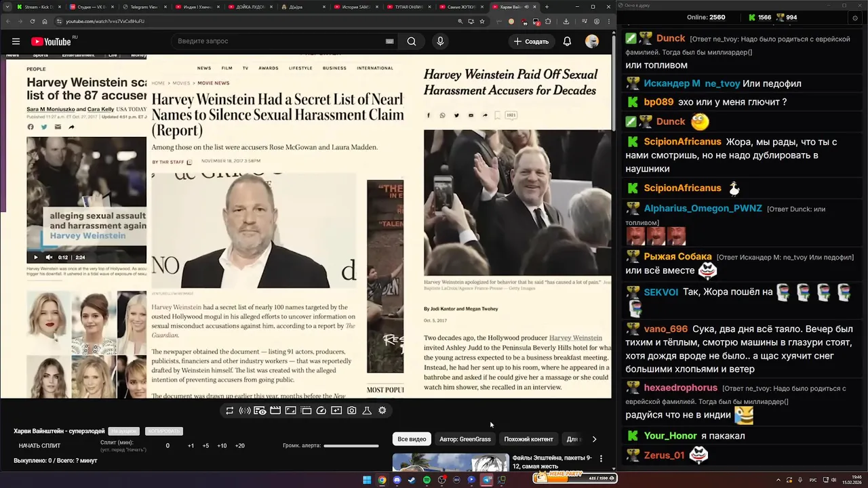This screenshot has width=868, height=488.
Task: Click the eye viewing-mode toolbar icon
Action: [260, 411]
